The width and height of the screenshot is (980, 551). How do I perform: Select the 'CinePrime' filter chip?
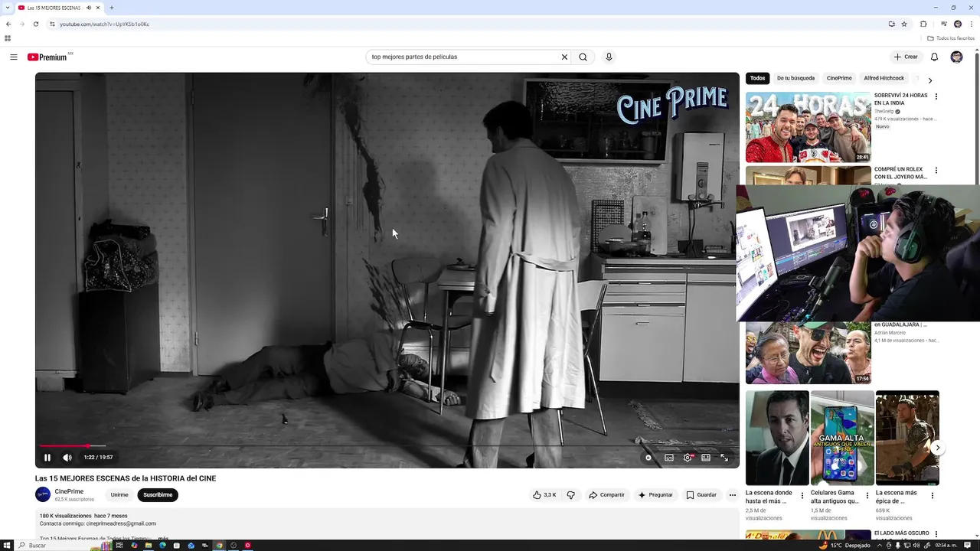[839, 78]
